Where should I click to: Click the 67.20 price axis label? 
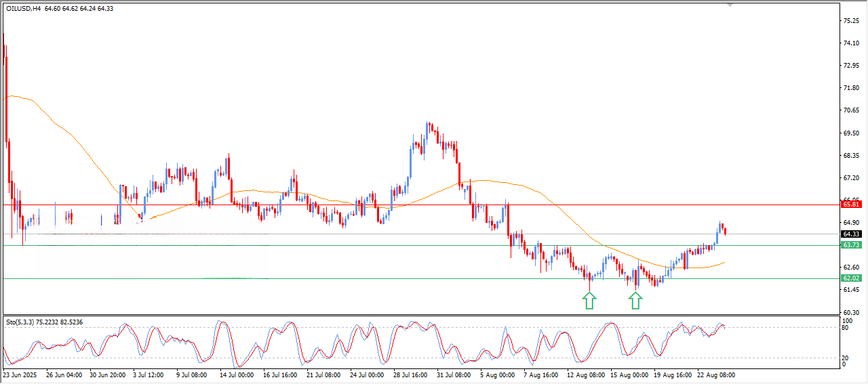pos(851,177)
